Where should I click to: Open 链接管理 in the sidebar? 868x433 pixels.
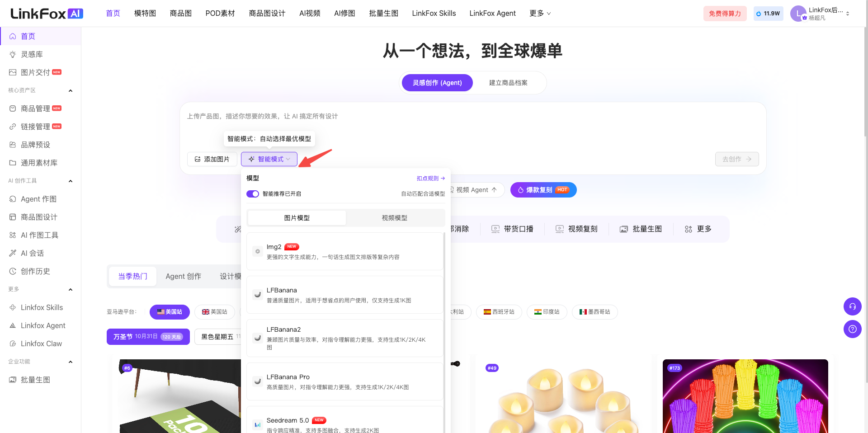click(x=41, y=127)
